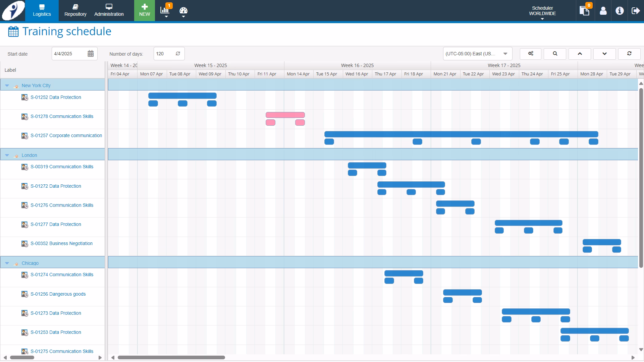The image size is (644, 362).
Task: Click the logout icon
Action: 635,11
